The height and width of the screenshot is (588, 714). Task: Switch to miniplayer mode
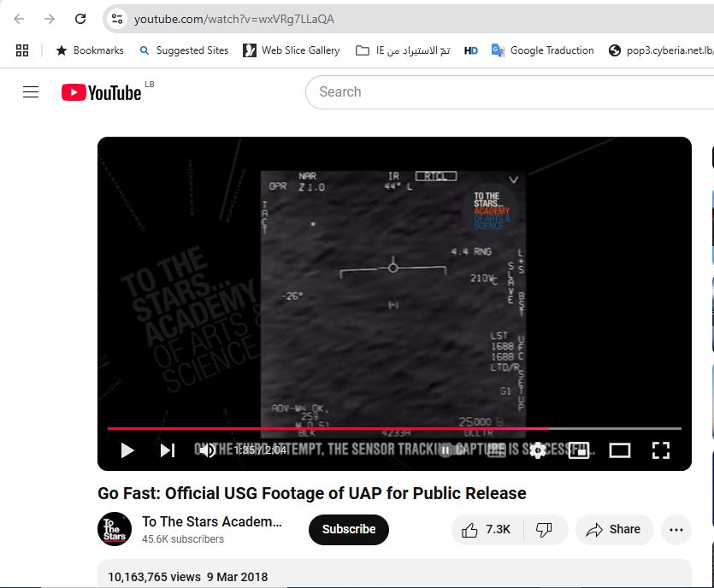click(x=579, y=450)
